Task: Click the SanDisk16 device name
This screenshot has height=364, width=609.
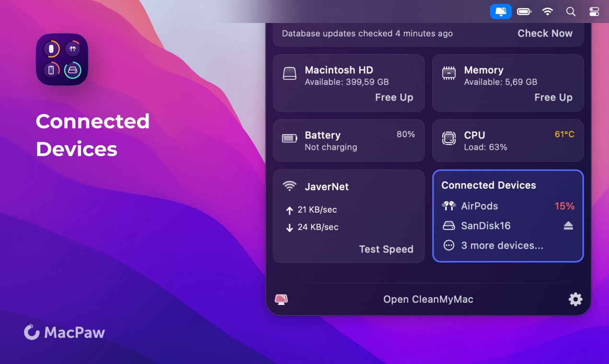Action: tap(486, 226)
